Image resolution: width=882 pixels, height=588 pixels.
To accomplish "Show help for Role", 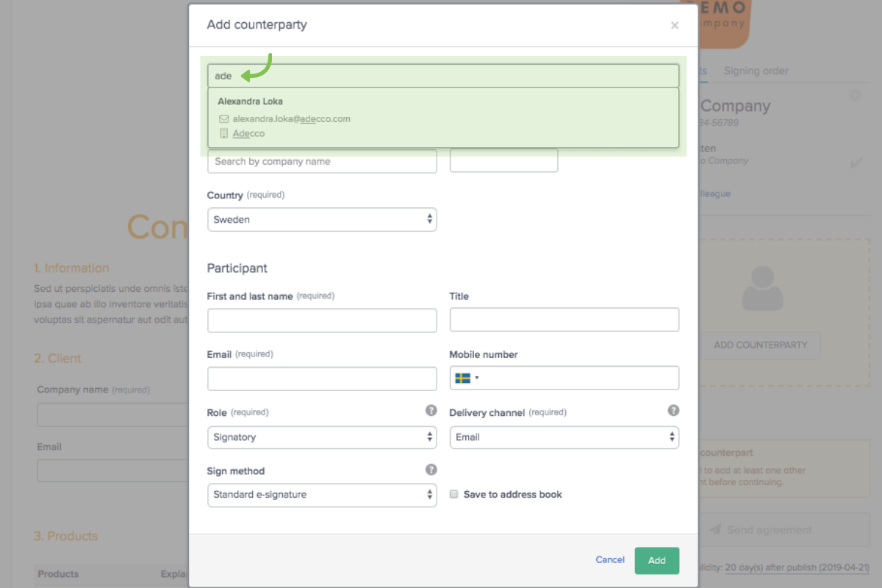I will [431, 411].
